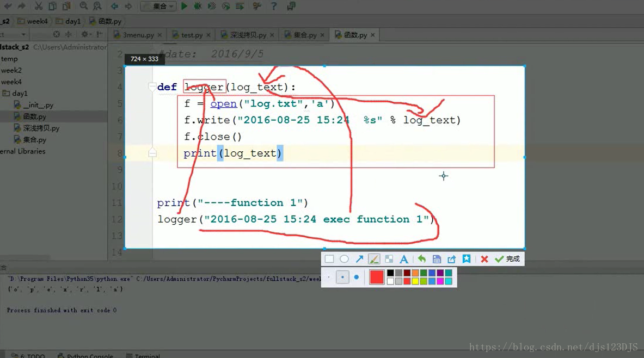644x358 pixels.
Task: Click the Cut scissors icon in toolbar
Action: (x=39, y=6)
